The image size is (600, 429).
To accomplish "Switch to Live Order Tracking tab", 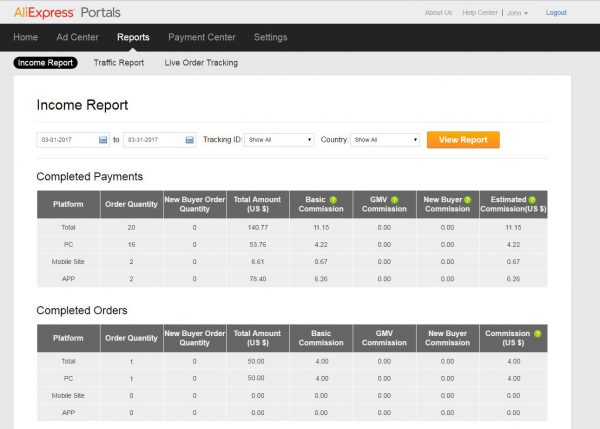I will click(201, 63).
